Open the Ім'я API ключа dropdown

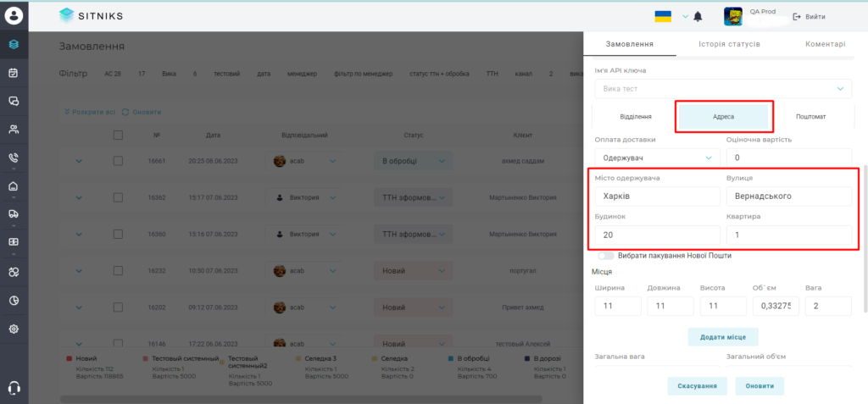[723, 89]
